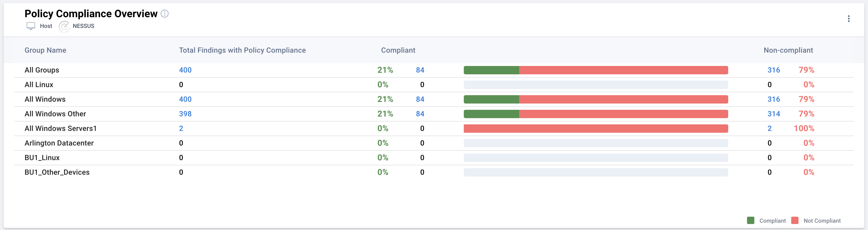Open All Groups total findings 400 link
The width and height of the screenshot is (868, 230).
click(x=185, y=70)
